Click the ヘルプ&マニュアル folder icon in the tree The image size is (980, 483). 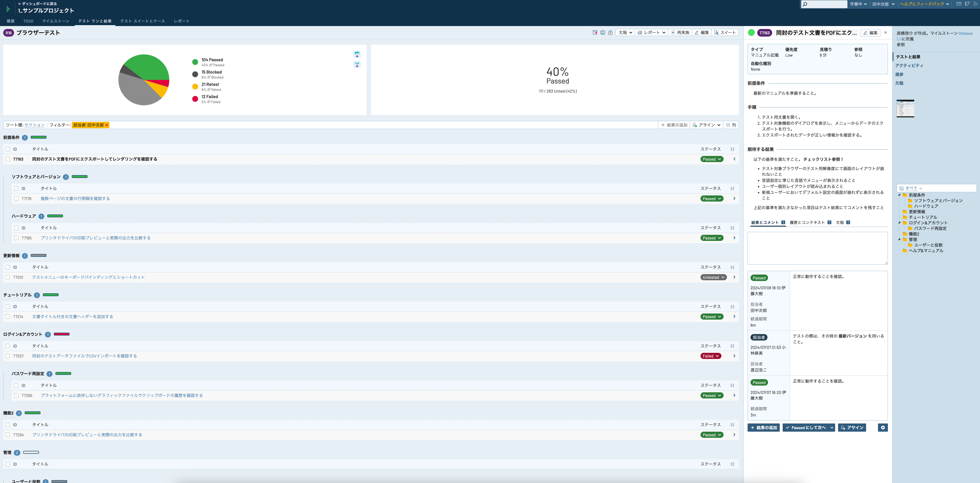905,250
